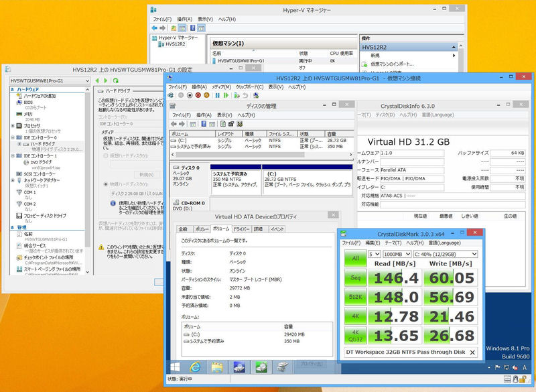Expand the Processor node in settings tree
This screenshot has height=392, width=536.
13,126
